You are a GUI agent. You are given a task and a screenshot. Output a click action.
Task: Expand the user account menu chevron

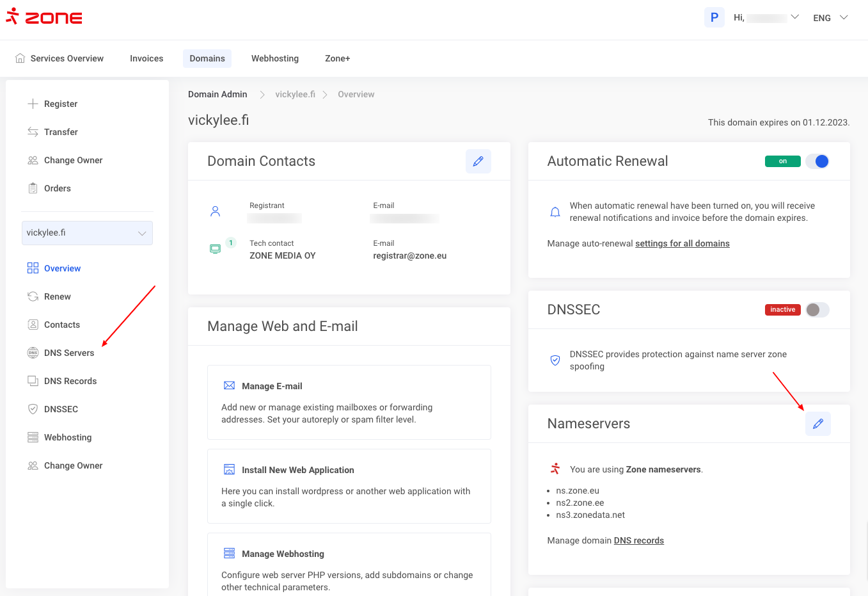(795, 17)
